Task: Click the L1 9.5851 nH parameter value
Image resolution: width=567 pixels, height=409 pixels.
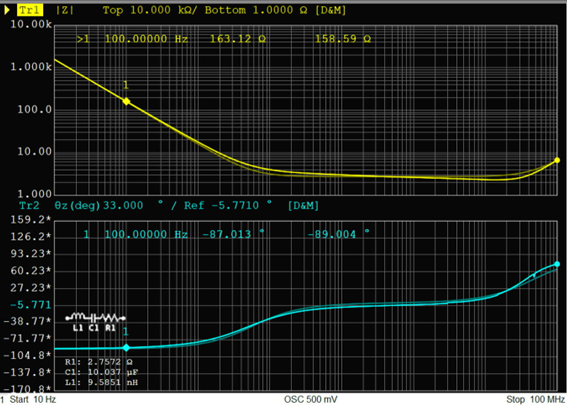Action: tap(101, 382)
